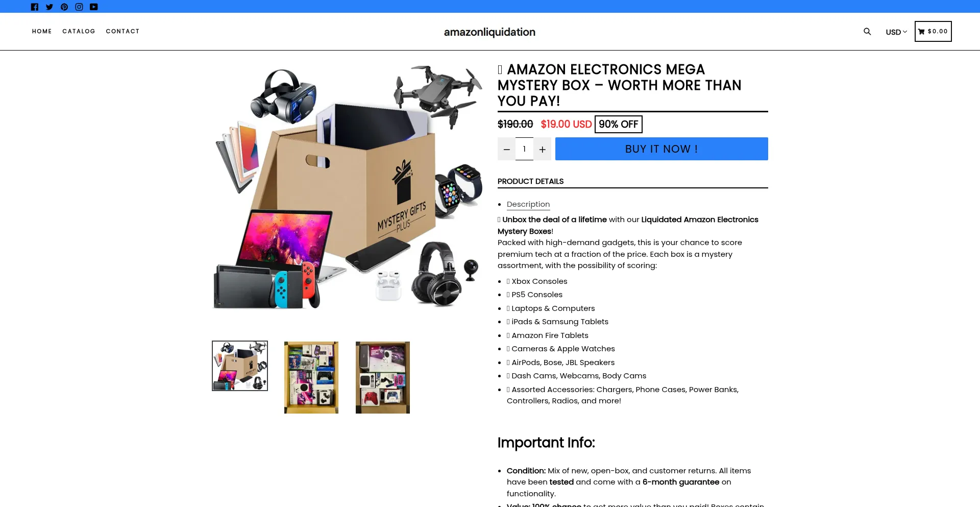The width and height of the screenshot is (980, 507).
Task: Open the CONTACT menu item
Action: click(122, 31)
